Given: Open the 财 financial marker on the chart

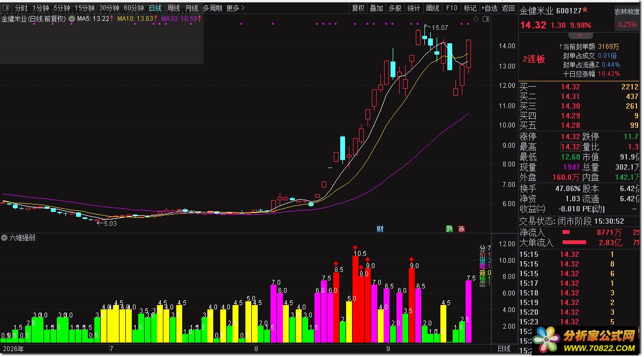Looking at the screenshot, I should click(380, 229).
